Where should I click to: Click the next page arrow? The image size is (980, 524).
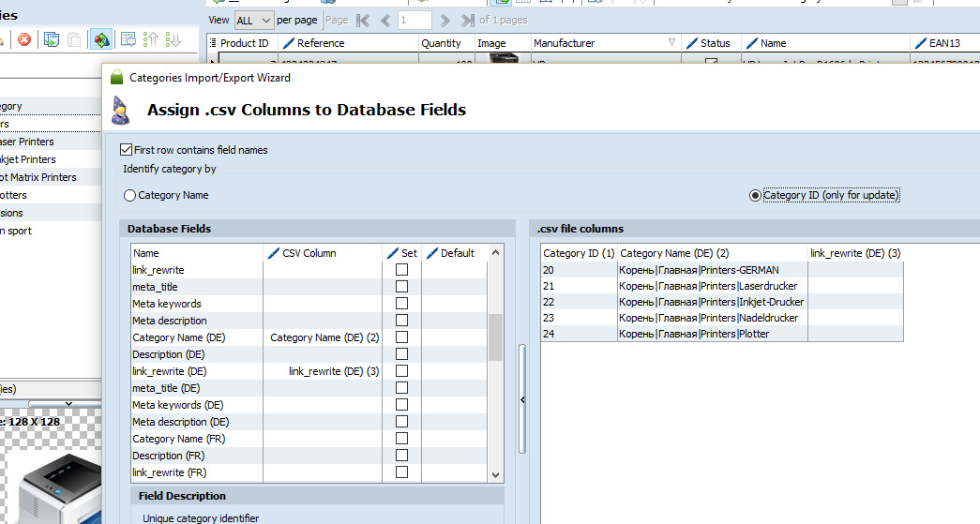pyautogui.click(x=445, y=20)
